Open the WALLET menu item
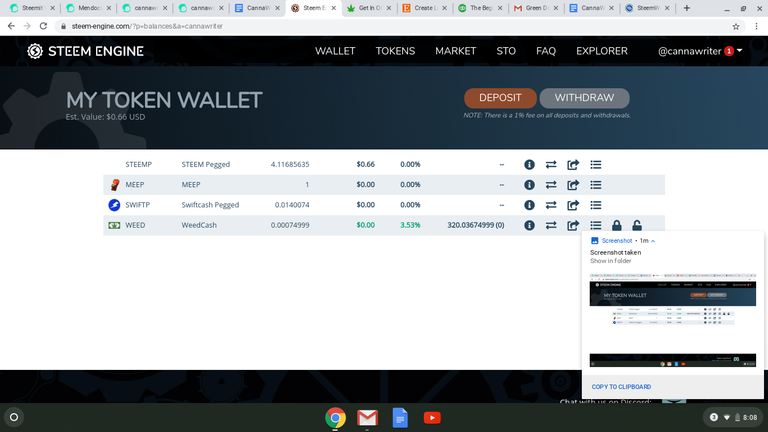Screen dimensions: 768x432 click(x=335, y=51)
